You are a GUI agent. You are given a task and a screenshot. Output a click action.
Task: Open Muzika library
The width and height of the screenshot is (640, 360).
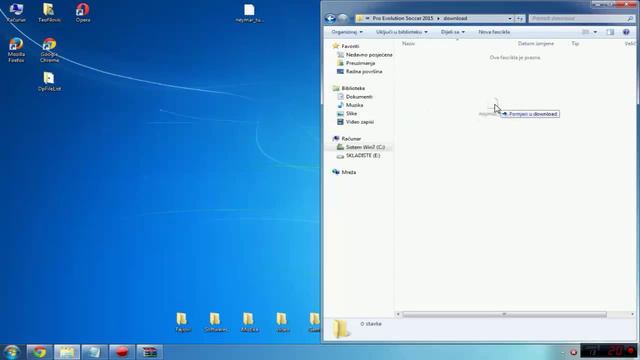click(354, 105)
